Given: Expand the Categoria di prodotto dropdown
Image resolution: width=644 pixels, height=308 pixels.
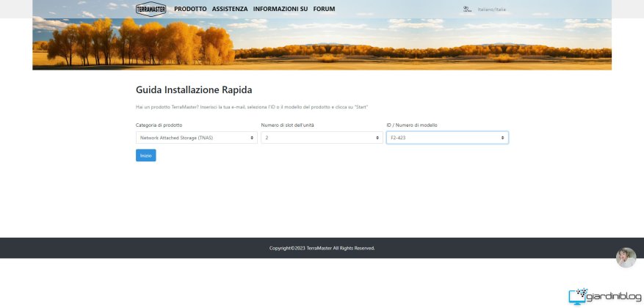Looking at the screenshot, I should [x=196, y=137].
